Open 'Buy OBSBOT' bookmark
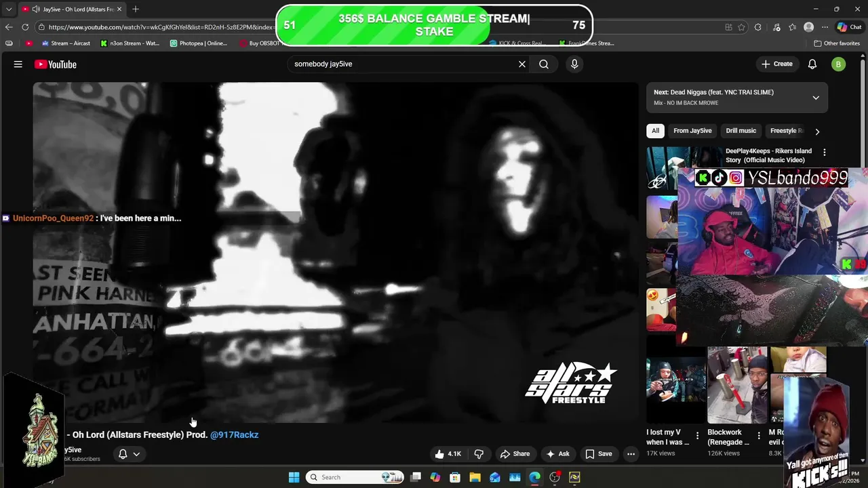The image size is (868, 488). click(258, 43)
